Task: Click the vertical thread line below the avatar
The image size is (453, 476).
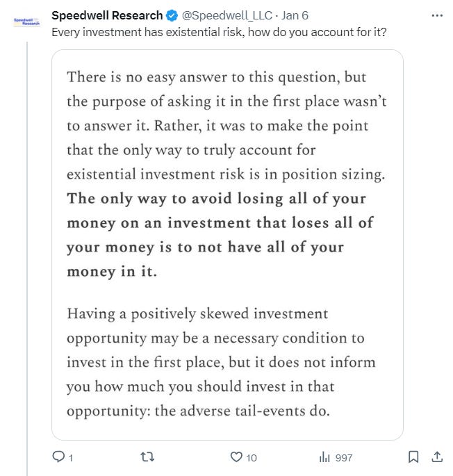Action: (27, 258)
